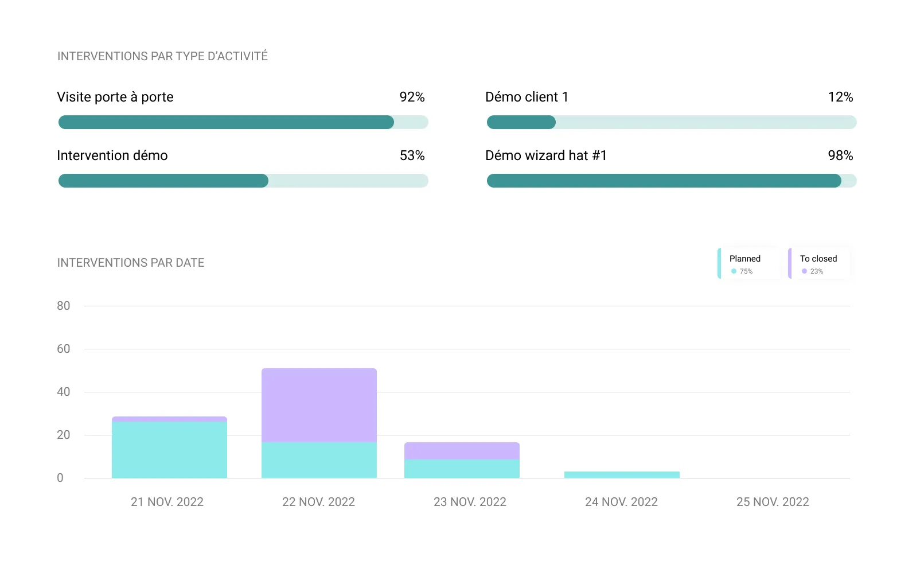Click the INTERVENTIONS PAR DATE heading
This screenshot has width=924, height=561.
(130, 262)
